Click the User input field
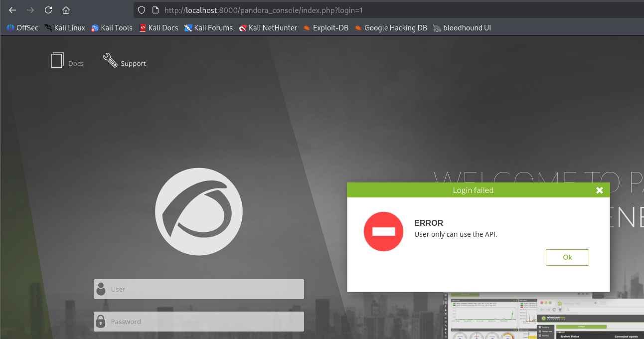The height and width of the screenshot is (339, 644). 199,289
